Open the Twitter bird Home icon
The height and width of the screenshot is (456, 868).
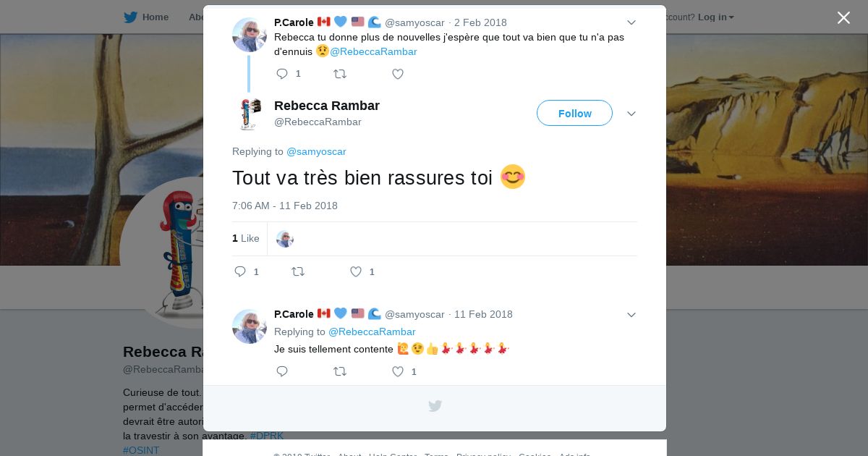(x=130, y=17)
